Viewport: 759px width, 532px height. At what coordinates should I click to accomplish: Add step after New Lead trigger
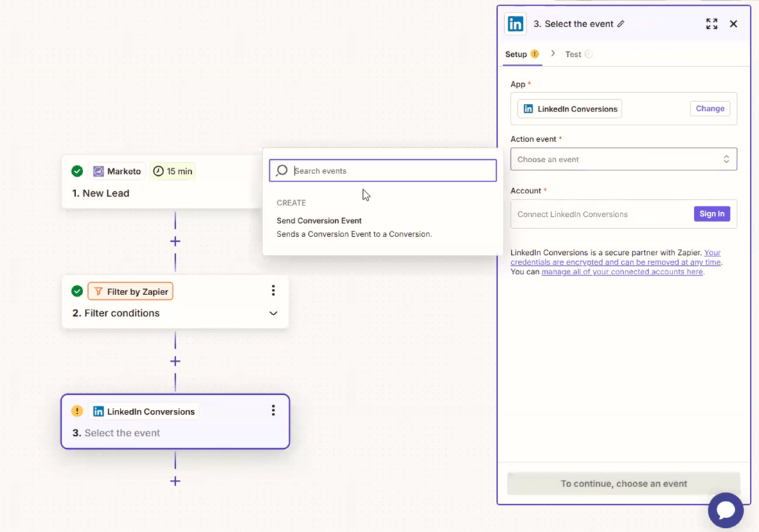pyautogui.click(x=175, y=241)
